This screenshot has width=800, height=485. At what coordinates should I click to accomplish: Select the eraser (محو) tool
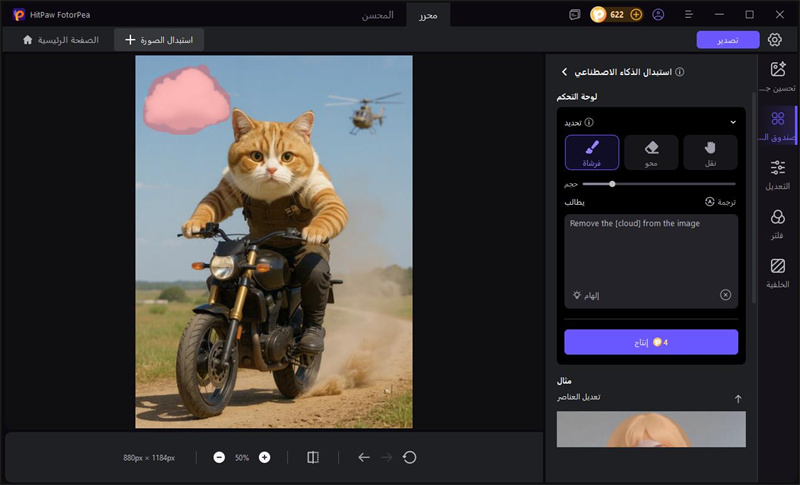[651, 152]
